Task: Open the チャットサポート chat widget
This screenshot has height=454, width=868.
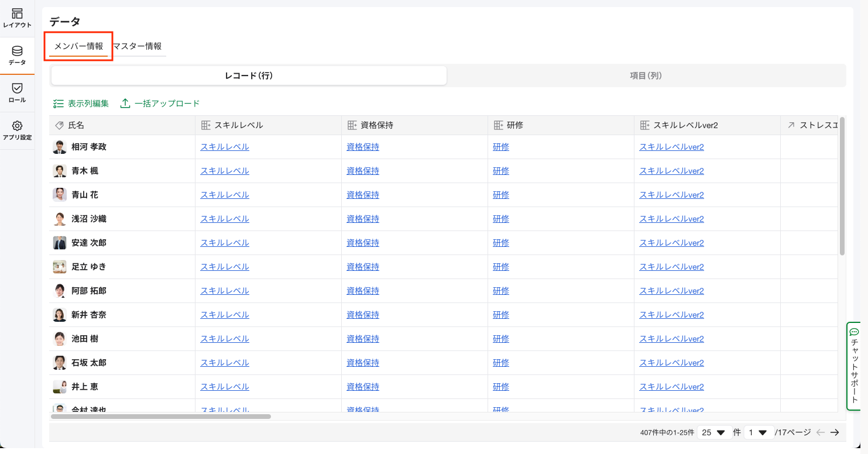Action: tap(854, 366)
